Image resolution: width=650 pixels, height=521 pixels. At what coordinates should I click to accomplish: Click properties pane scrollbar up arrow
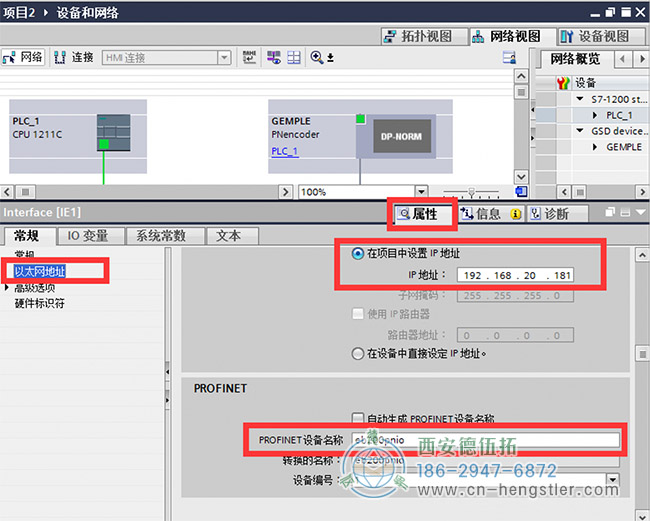(x=642, y=255)
